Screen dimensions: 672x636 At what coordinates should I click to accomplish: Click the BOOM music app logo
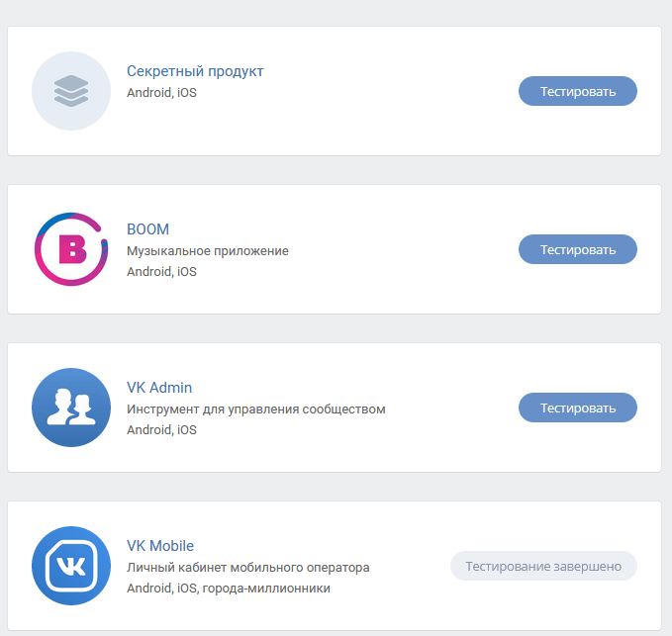[71, 249]
